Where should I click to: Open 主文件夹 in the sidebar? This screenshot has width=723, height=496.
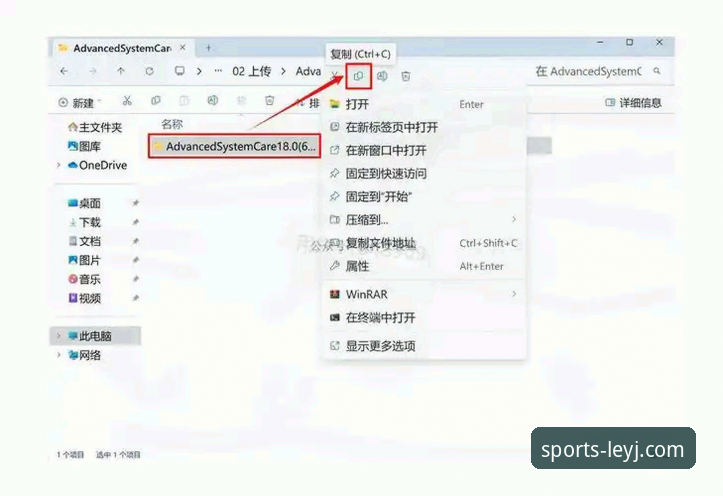[x=95, y=127]
